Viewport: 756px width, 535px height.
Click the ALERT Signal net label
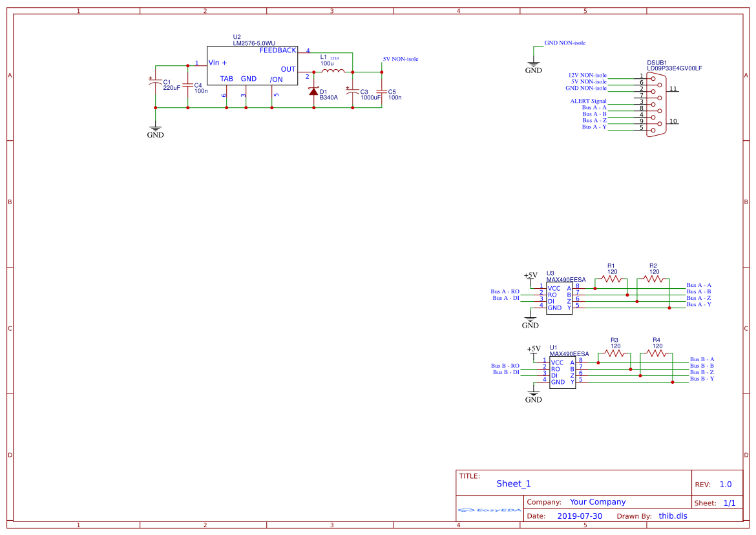(x=588, y=101)
